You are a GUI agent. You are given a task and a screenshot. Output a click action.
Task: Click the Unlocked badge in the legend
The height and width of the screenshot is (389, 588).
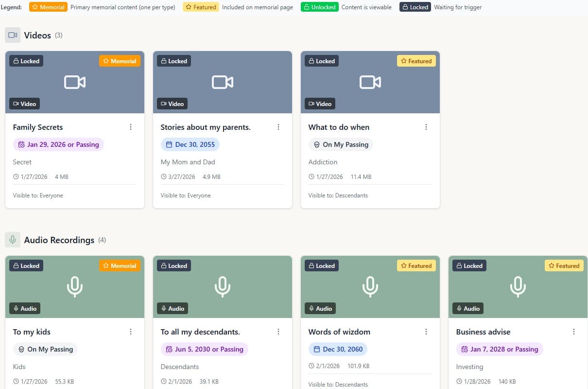[319, 7]
